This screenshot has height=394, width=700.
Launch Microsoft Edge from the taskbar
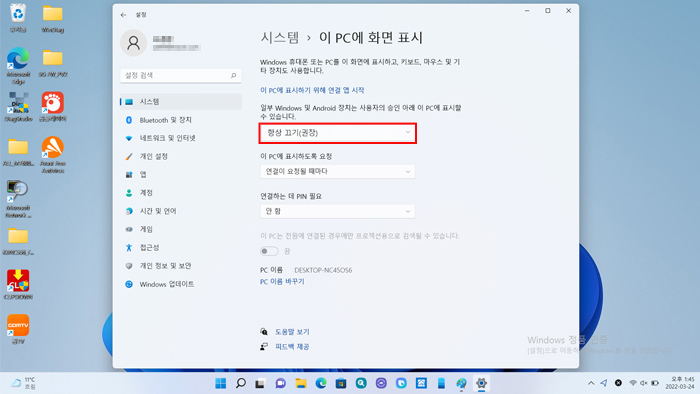point(321,383)
